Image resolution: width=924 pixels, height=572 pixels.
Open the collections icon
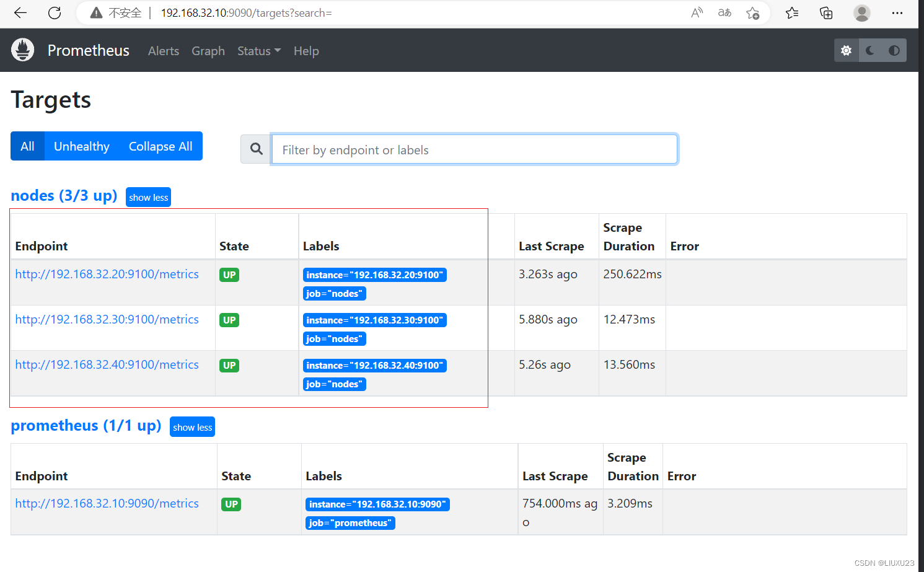826,13
